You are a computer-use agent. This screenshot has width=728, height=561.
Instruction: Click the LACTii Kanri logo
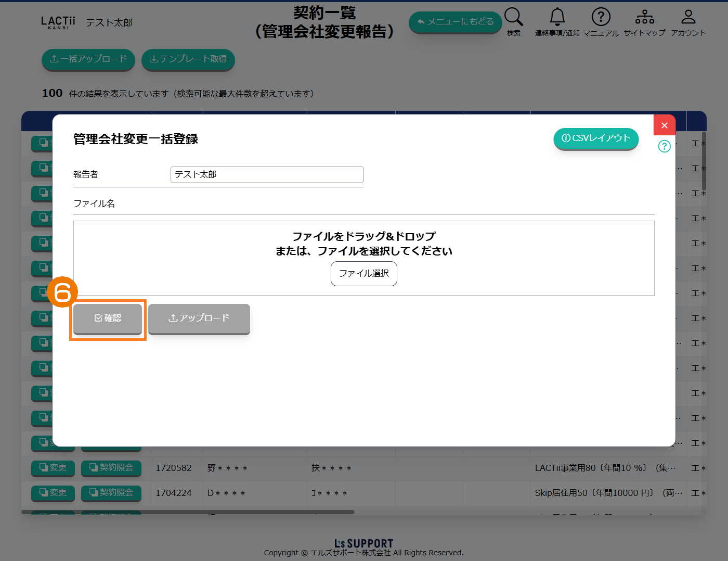pyautogui.click(x=58, y=22)
